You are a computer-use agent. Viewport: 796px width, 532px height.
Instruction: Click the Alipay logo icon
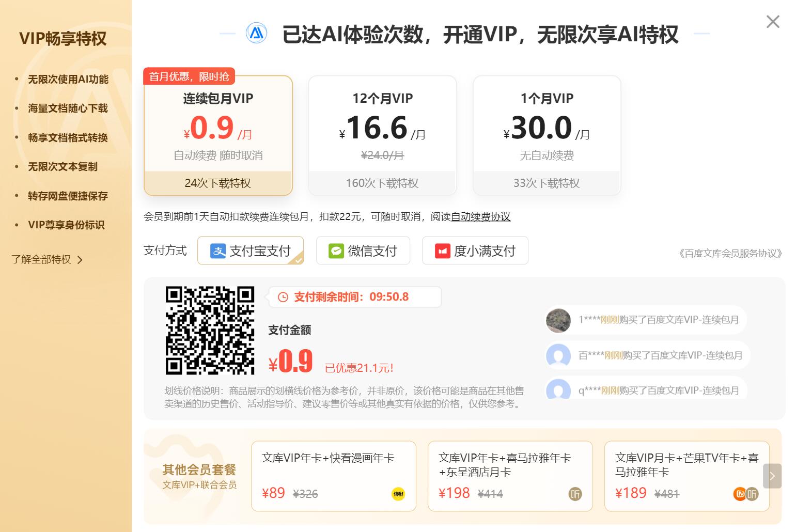tap(218, 251)
